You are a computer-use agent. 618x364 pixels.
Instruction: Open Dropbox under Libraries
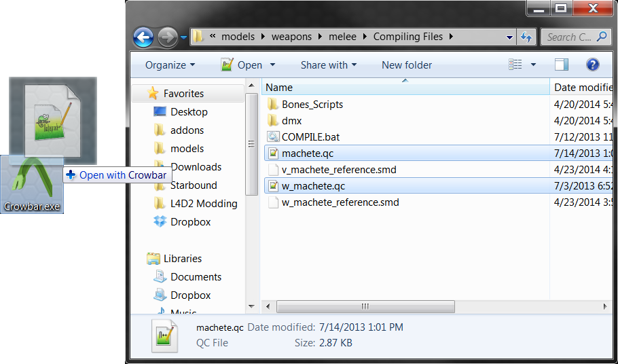[190, 295]
